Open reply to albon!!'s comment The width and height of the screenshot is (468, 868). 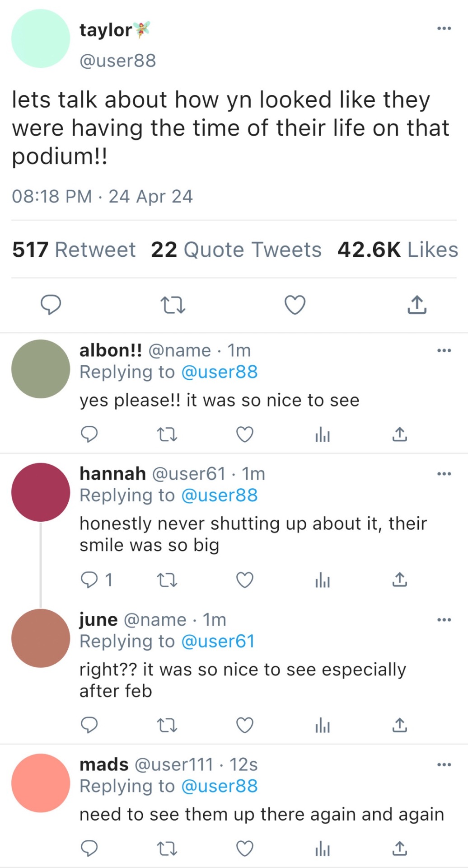click(89, 434)
